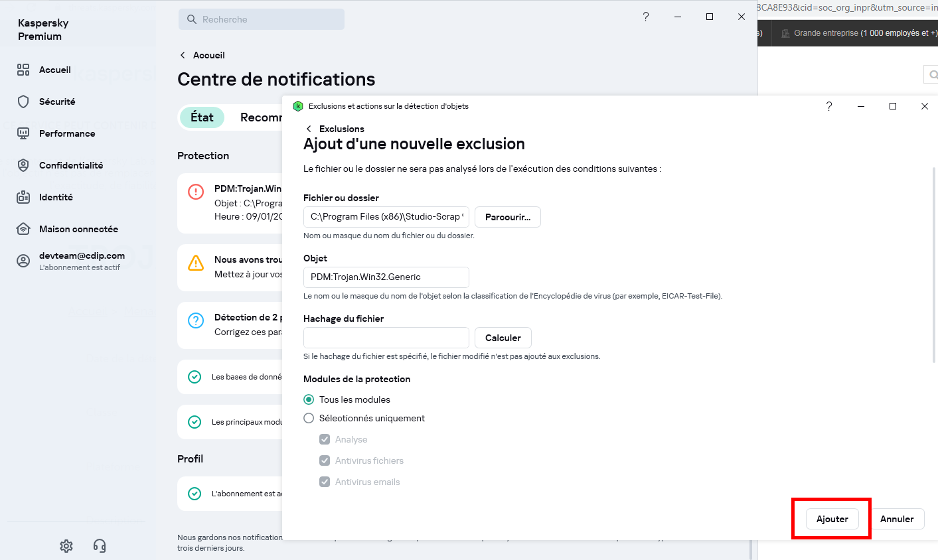Open Sécurité section in sidebar
The width and height of the screenshot is (938, 560).
click(57, 102)
